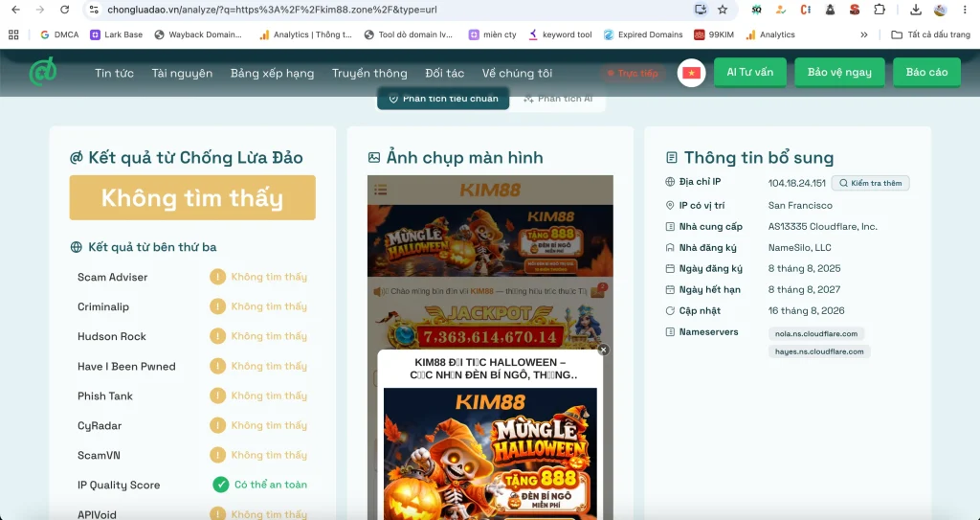Click the Không tìm thấy result banner

click(192, 197)
